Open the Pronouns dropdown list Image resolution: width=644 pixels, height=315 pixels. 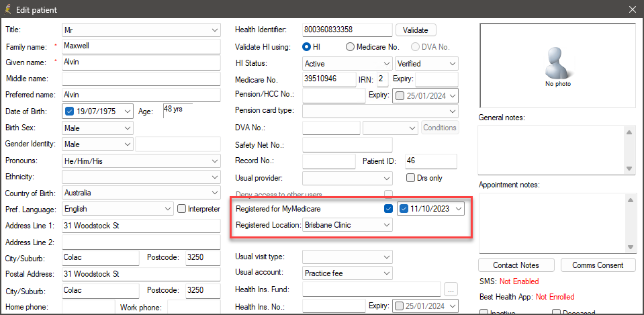pyautogui.click(x=214, y=161)
